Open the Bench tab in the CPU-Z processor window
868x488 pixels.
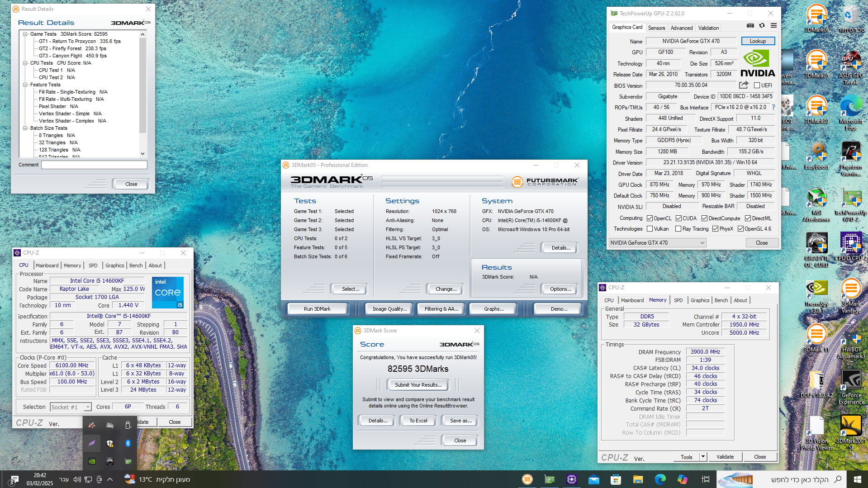click(136, 265)
